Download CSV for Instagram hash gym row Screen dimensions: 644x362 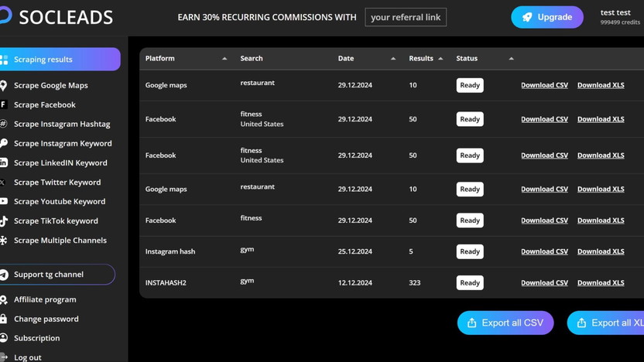544,251
